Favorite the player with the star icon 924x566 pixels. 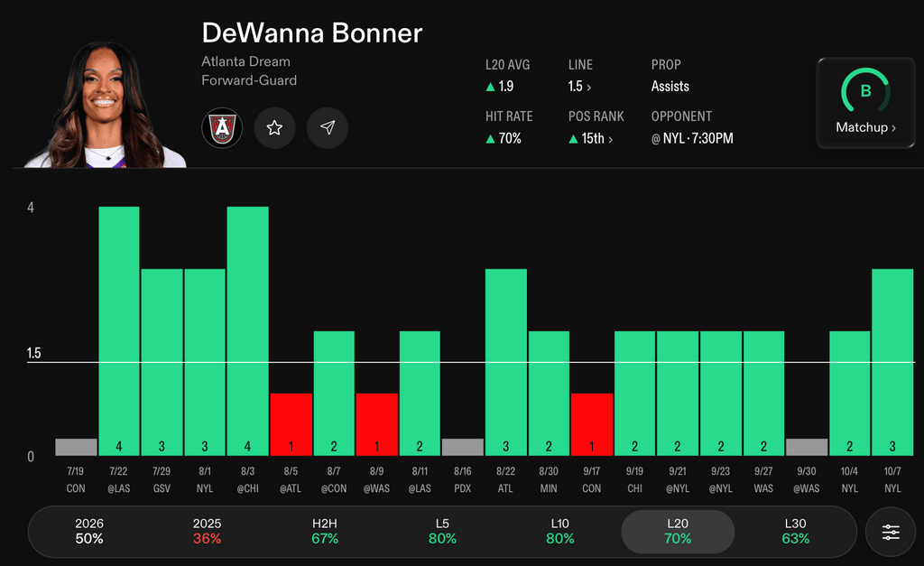[x=274, y=127]
